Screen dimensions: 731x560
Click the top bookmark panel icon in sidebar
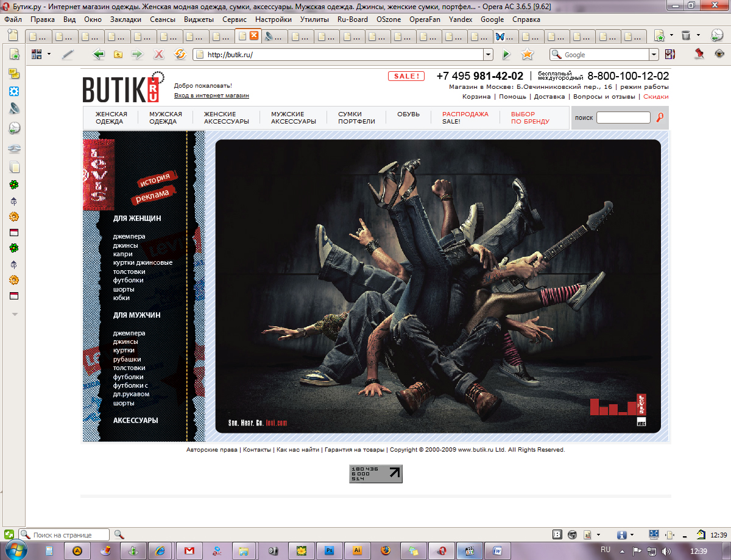click(14, 54)
